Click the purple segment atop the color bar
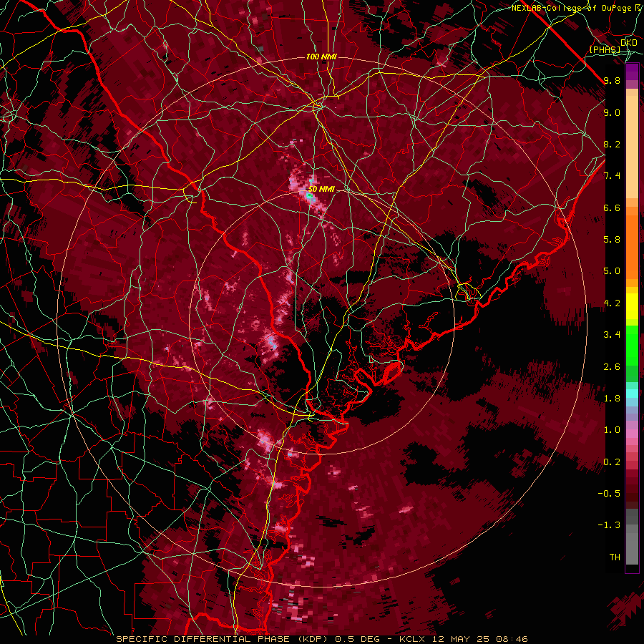The width and height of the screenshot is (644, 644). pos(632,72)
